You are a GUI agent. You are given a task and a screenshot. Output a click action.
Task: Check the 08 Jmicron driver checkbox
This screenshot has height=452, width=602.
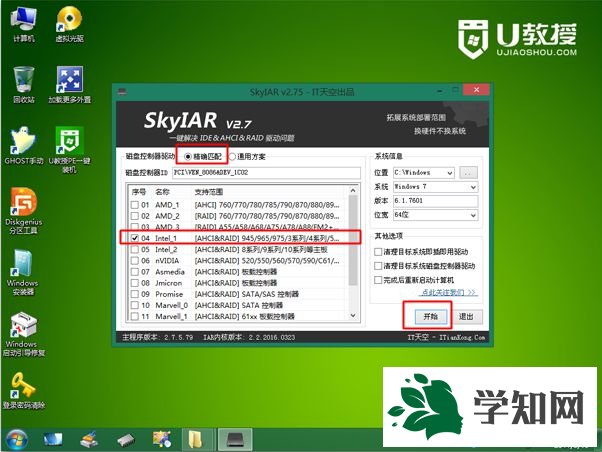pos(135,283)
